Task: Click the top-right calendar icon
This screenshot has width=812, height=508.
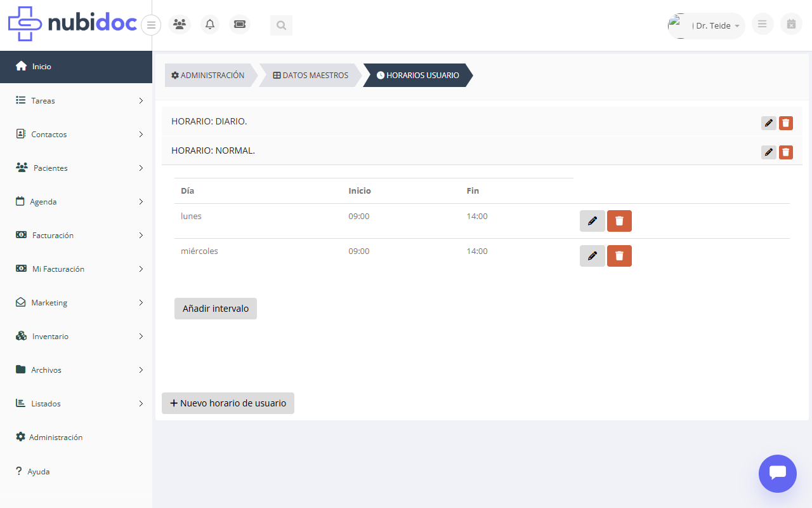Action: coord(791,24)
